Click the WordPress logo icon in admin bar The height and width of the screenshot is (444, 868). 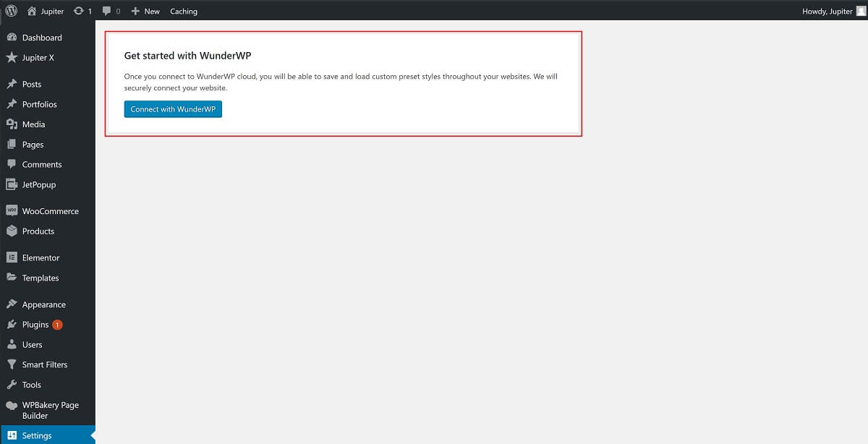11,11
